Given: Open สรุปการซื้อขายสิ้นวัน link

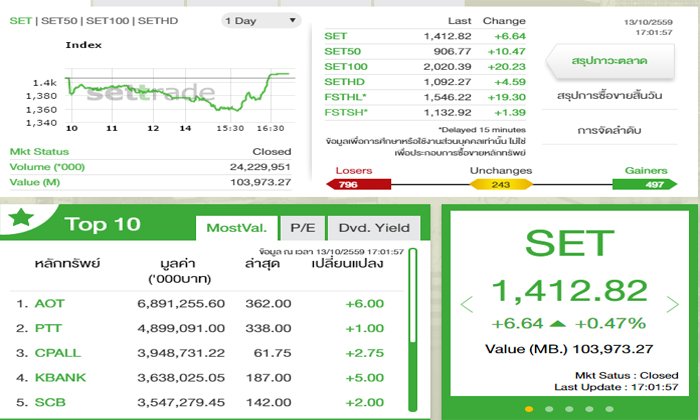Looking at the screenshot, I should coord(609,96).
